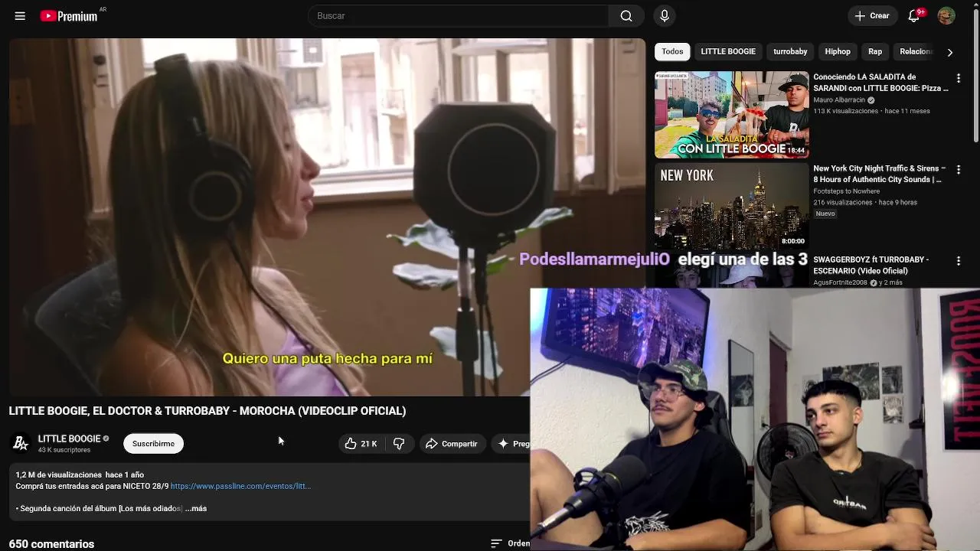Image resolution: width=980 pixels, height=551 pixels.
Task: Open New York City night thumbnail
Action: tap(731, 206)
